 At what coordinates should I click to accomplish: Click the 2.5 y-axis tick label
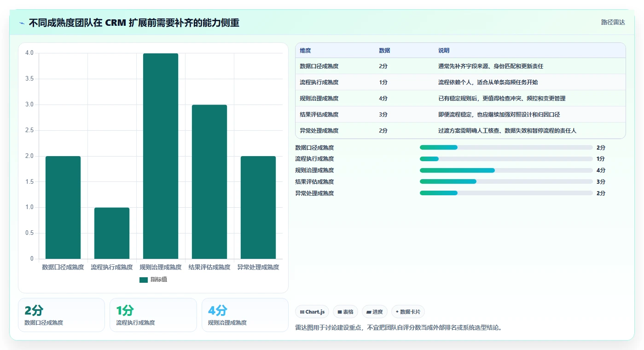click(29, 130)
